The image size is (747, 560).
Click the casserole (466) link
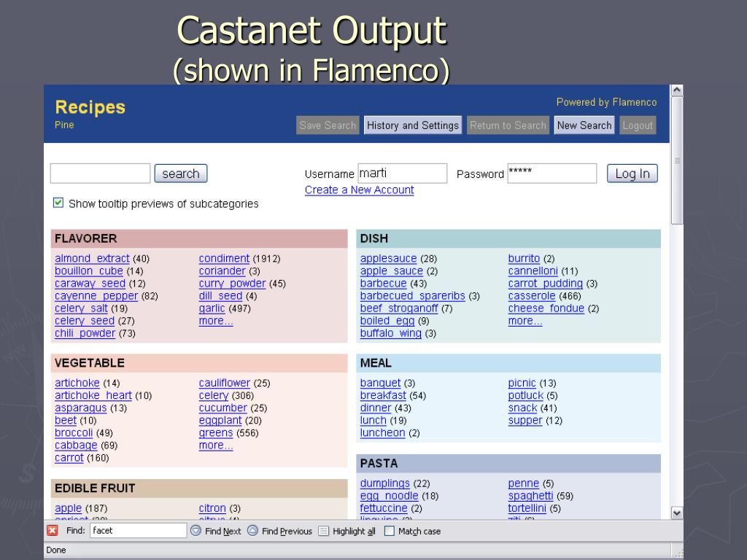click(x=532, y=296)
